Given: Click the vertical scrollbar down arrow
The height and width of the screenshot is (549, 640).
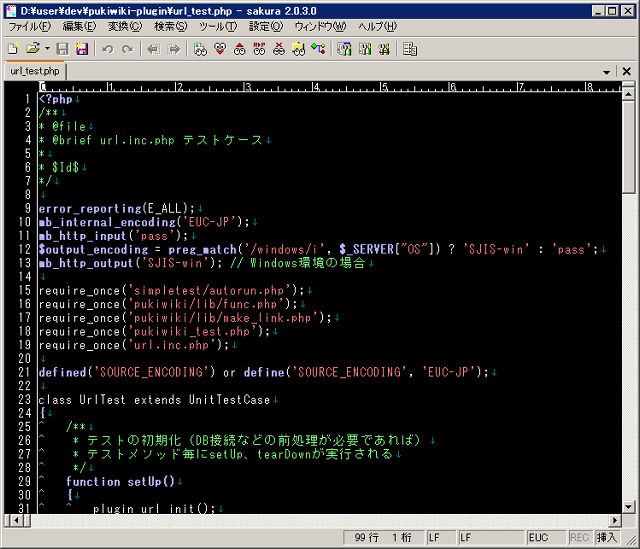Looking at the screenshot, I should click(x=629, y=505).
